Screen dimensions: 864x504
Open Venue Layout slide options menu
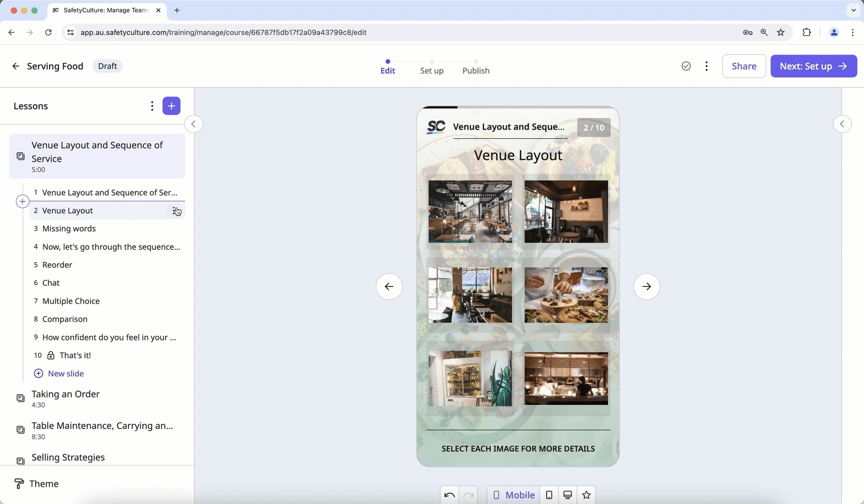click(176, 210)
